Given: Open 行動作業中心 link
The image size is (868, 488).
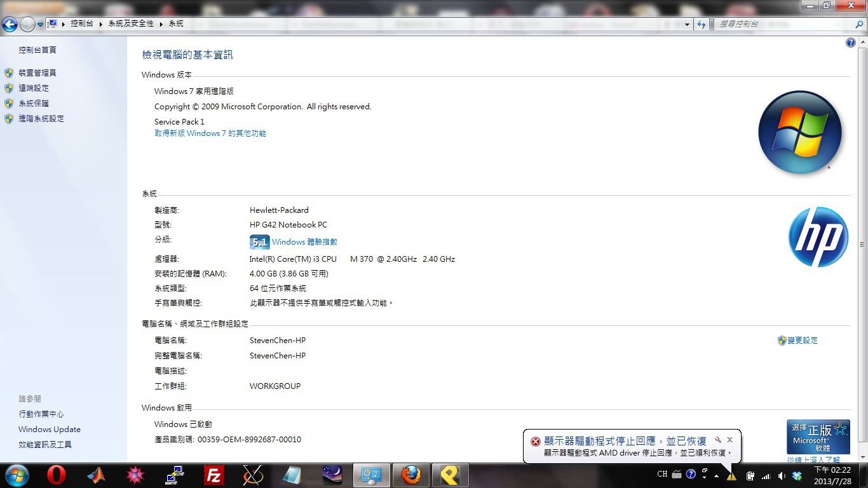Looking at the screenshot, I should coord(41,414).
